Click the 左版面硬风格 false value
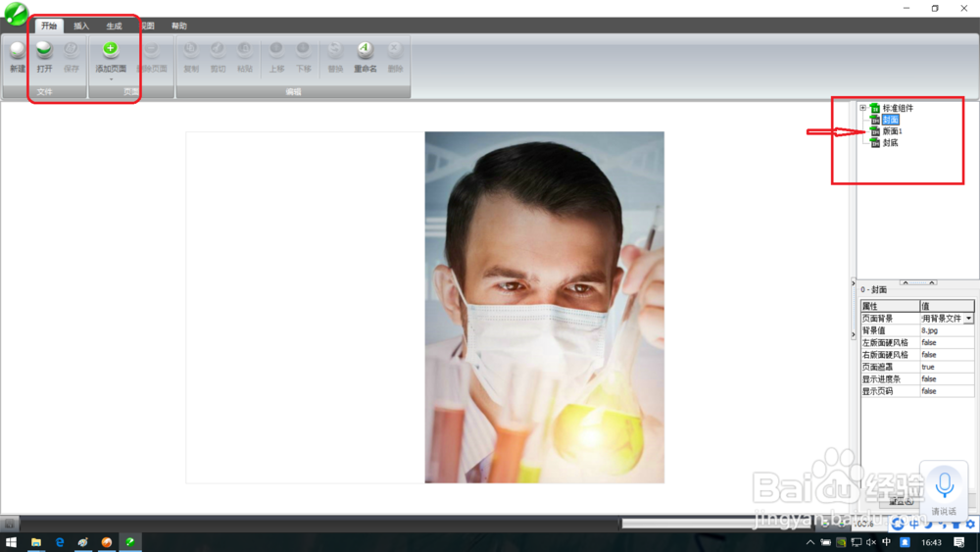Image resolution: width=980 pixels, height=552 pixels. (947, 342)
